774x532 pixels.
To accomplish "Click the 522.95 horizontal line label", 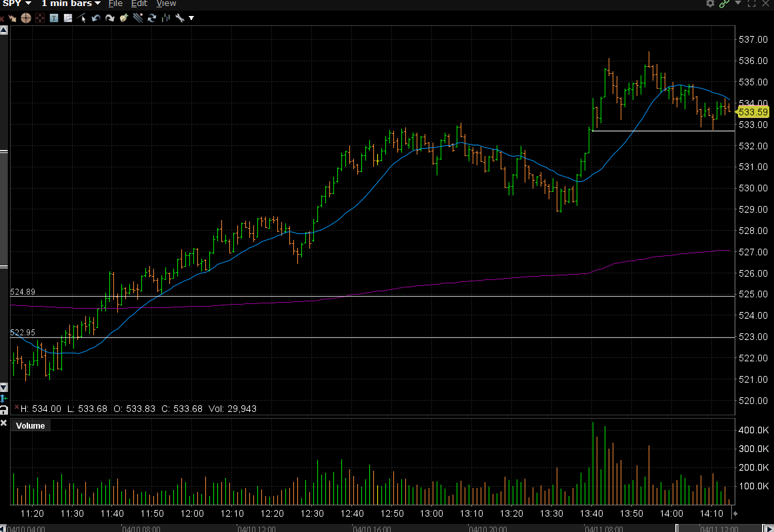I will [23, 333].
